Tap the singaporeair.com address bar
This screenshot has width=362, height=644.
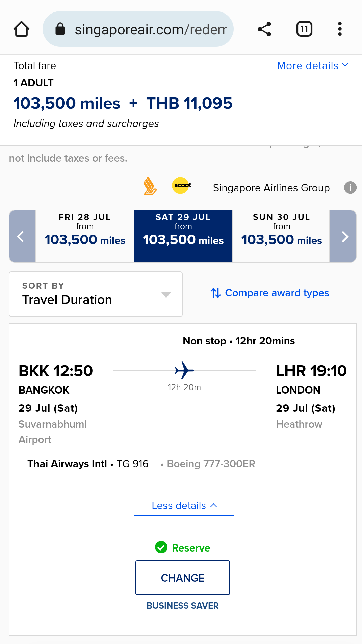[138, 29]
